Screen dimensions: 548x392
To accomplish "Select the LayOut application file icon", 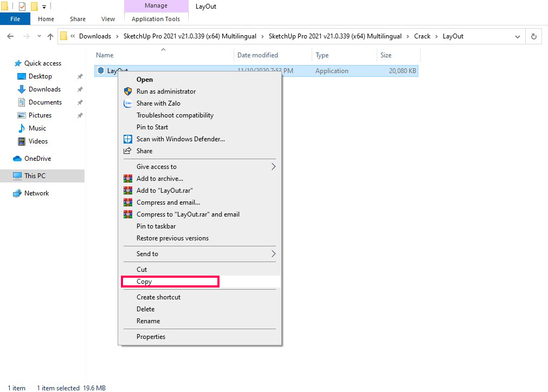I will [101, 70].
